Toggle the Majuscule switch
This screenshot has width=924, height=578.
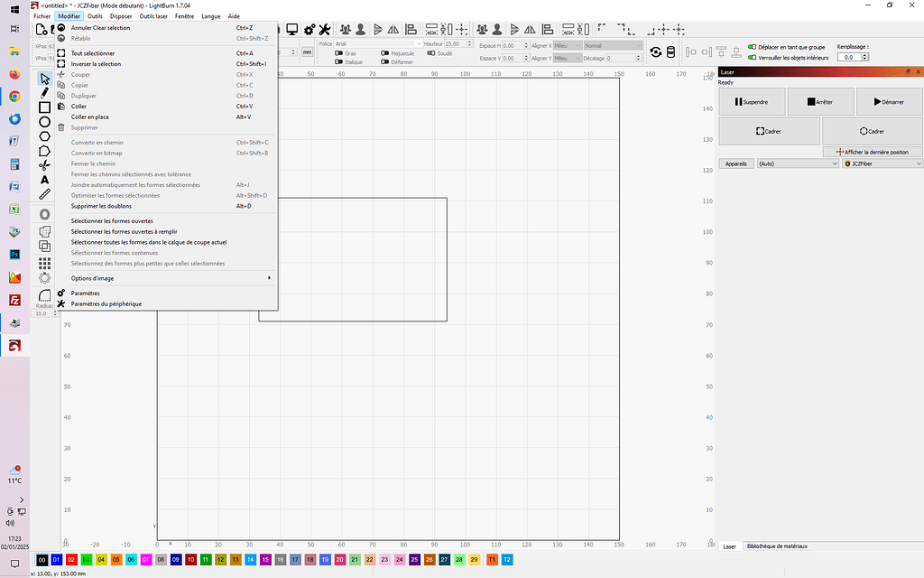coord(384,53)
